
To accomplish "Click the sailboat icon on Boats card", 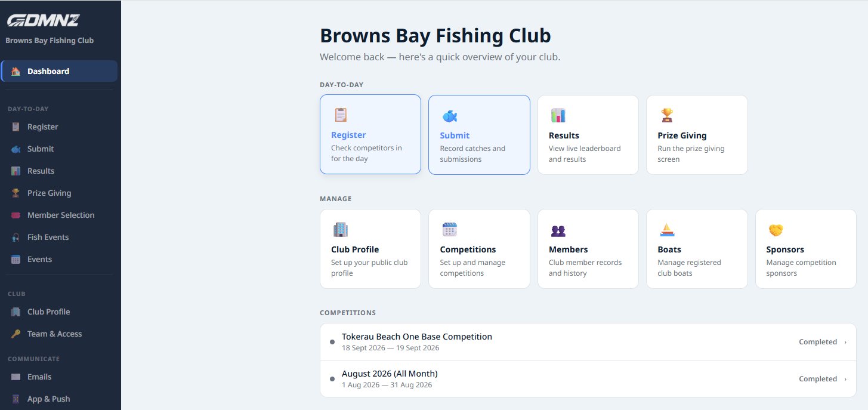I will [x=666, y=229].
